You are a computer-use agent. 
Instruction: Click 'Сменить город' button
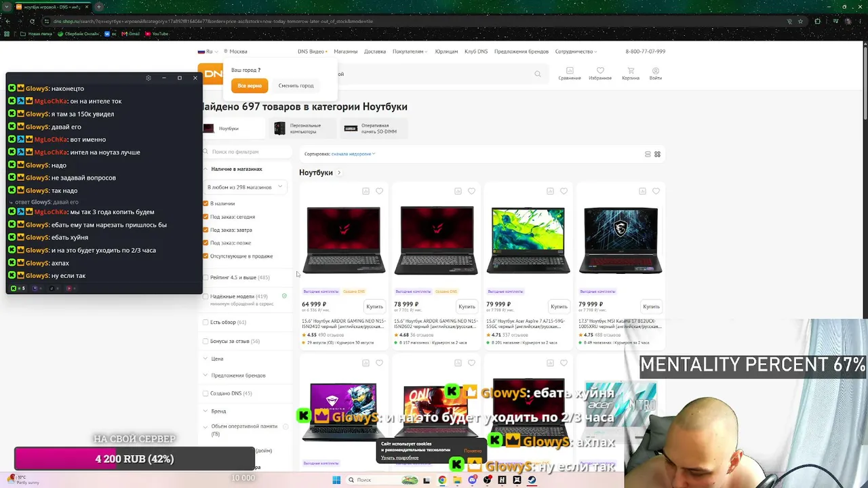pyautogui.click(x=296, y=86)
